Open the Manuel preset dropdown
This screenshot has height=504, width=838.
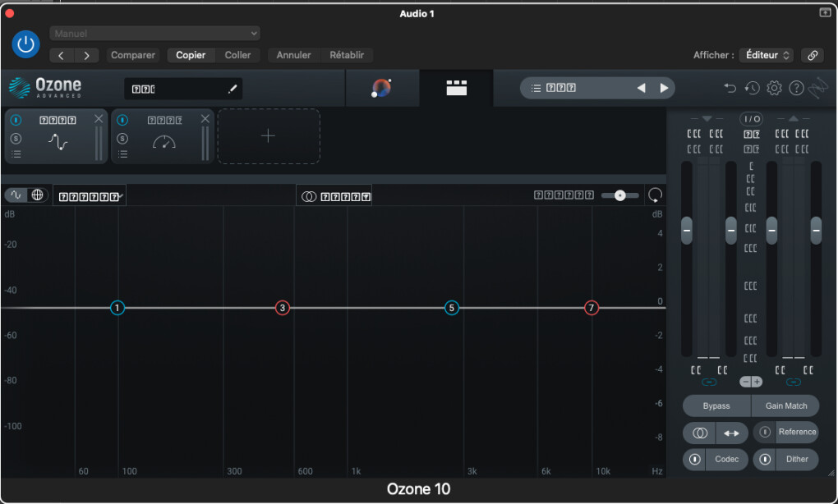155,34
